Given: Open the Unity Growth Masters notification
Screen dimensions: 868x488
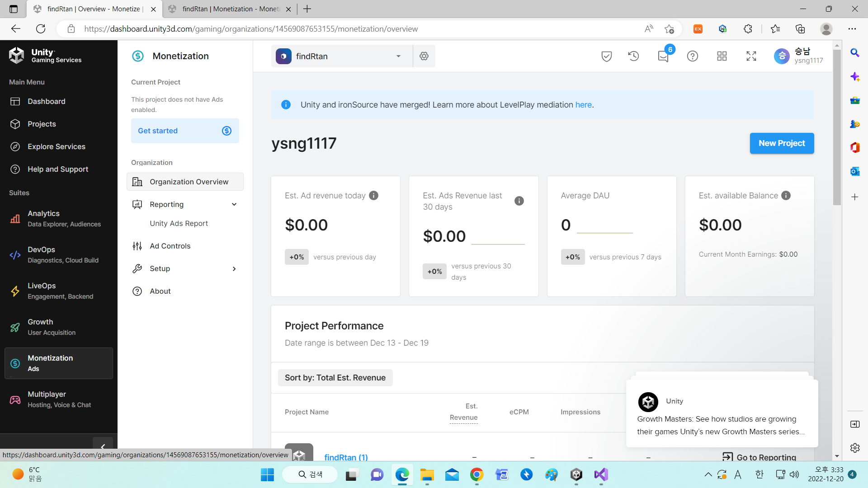Looking at the screenshot, I should coord(722,413).
